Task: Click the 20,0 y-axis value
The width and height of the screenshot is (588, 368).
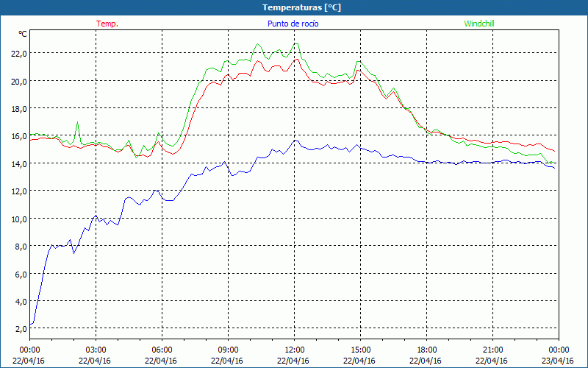Action: point(19,81)
